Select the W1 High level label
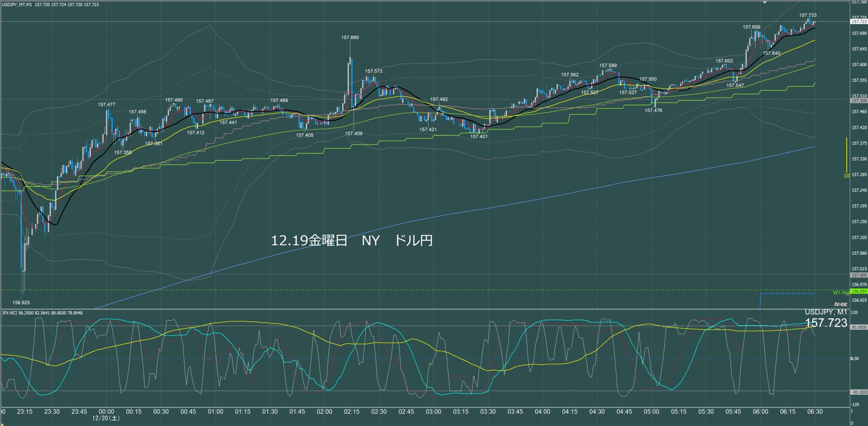 841,292
